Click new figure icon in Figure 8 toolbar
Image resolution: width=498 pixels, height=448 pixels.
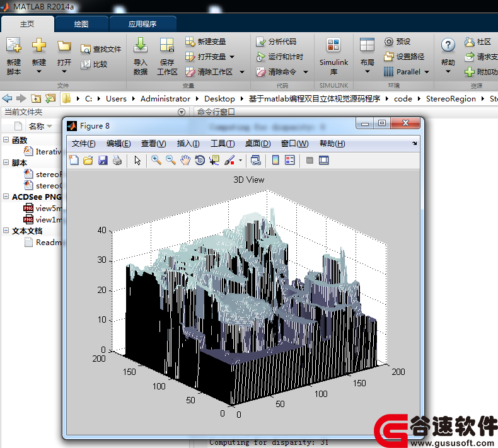point(74,160)
